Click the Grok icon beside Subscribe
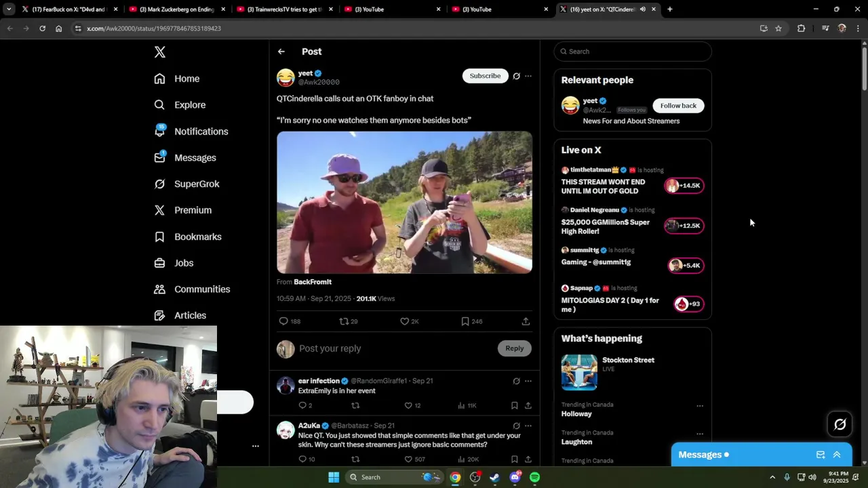868x488 pixels. pos(517,76)
